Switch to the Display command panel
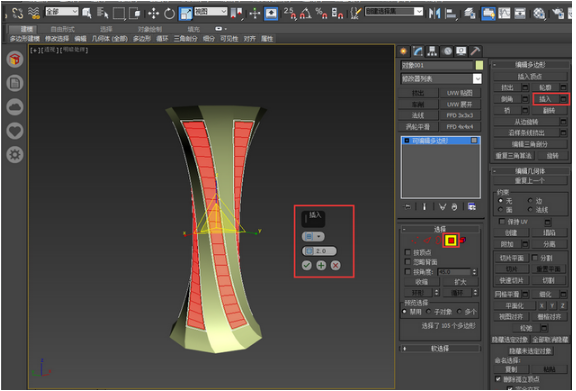 [461, 51]
